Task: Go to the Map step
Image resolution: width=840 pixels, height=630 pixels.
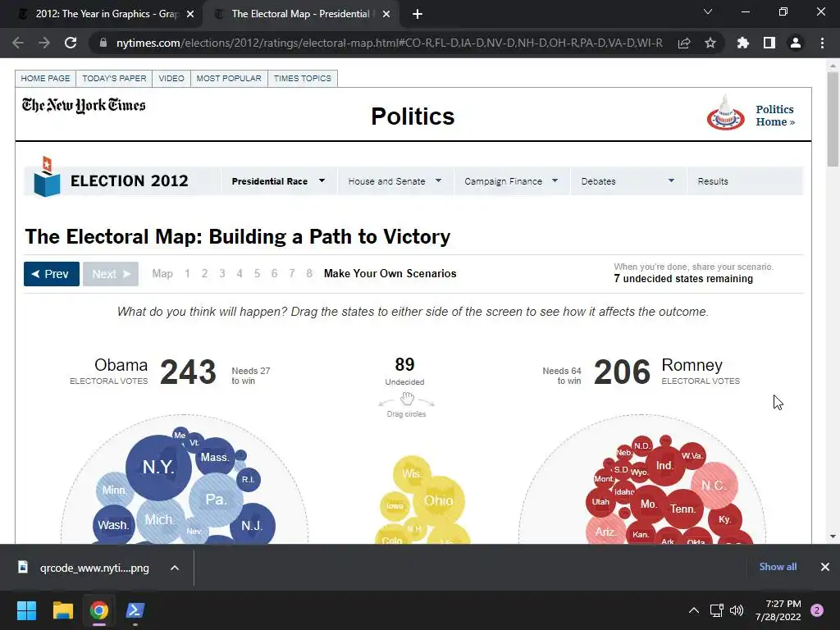Action: tap(162, 274)
